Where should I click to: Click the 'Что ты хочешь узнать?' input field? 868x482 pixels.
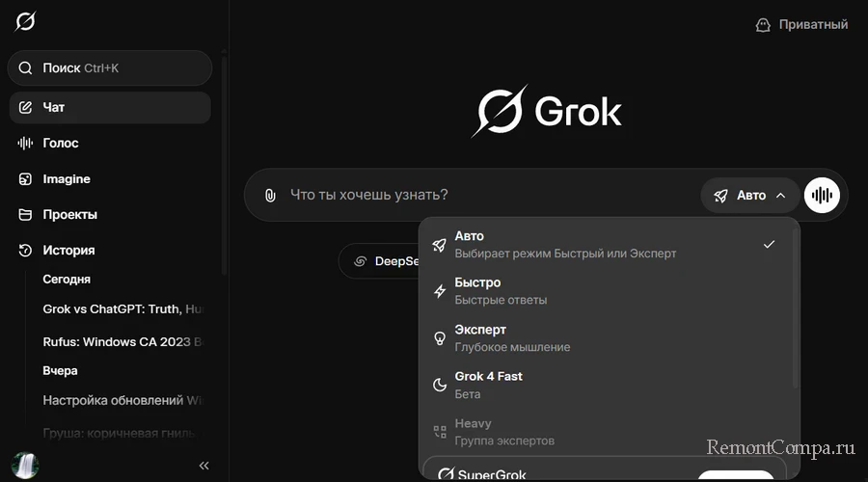pos(482,196)
